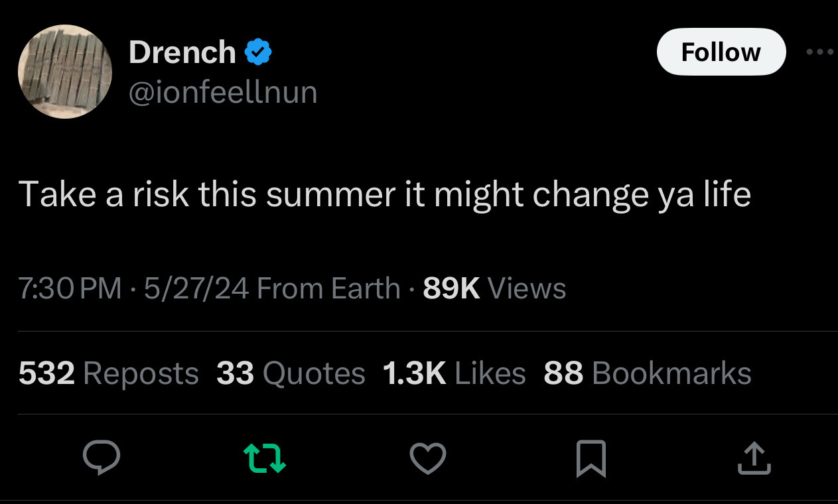Viewport: 838px width, 504px height.
Task: Click the tweet text about taking a risk
Action: [385, 194]
